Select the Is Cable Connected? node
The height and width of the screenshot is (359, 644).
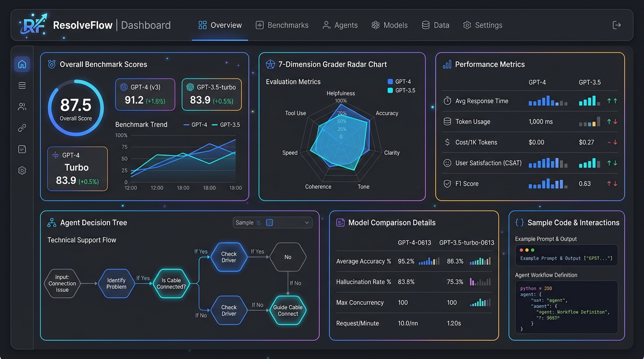coord(171,283)
